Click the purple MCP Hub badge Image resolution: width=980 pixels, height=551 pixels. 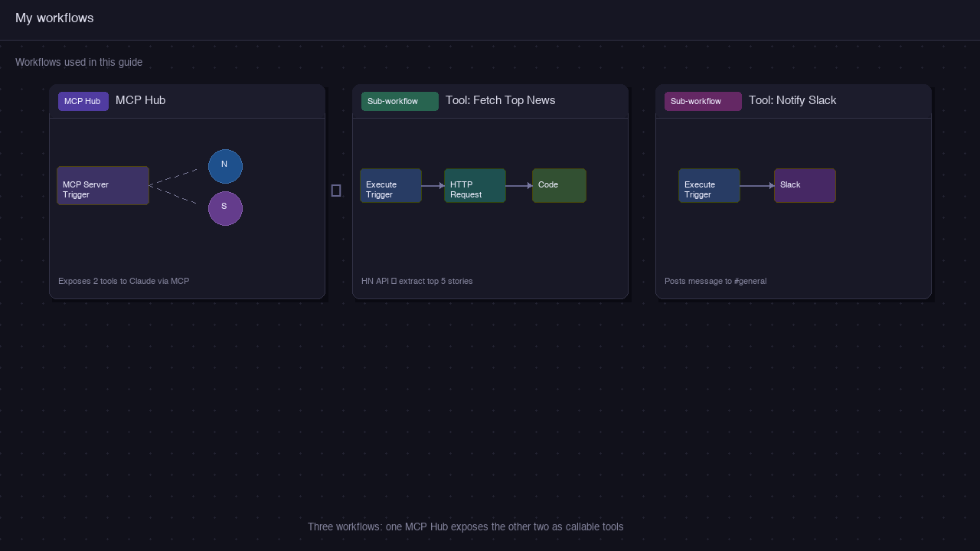tap(83, 101)
